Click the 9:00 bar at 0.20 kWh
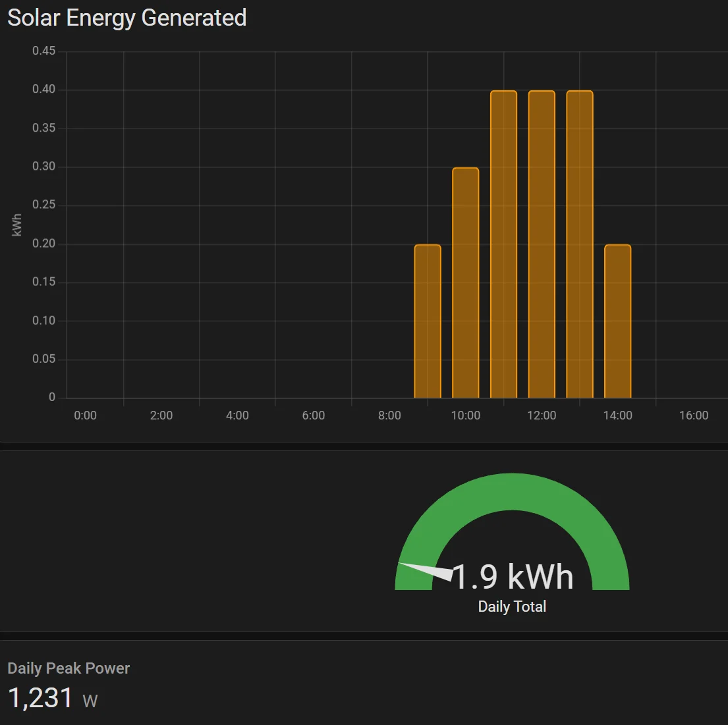728x725 pixels. point(427,321)
